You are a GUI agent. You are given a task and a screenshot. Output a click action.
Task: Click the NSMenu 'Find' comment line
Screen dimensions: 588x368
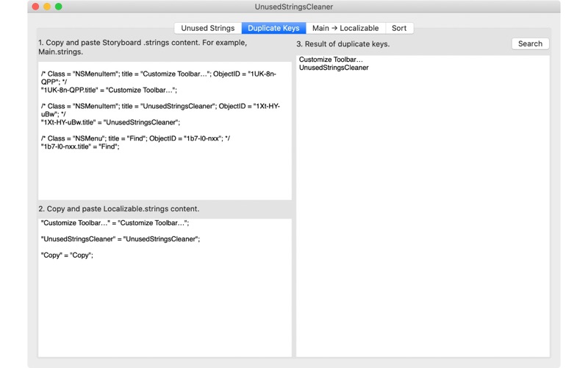pos(135,138)
